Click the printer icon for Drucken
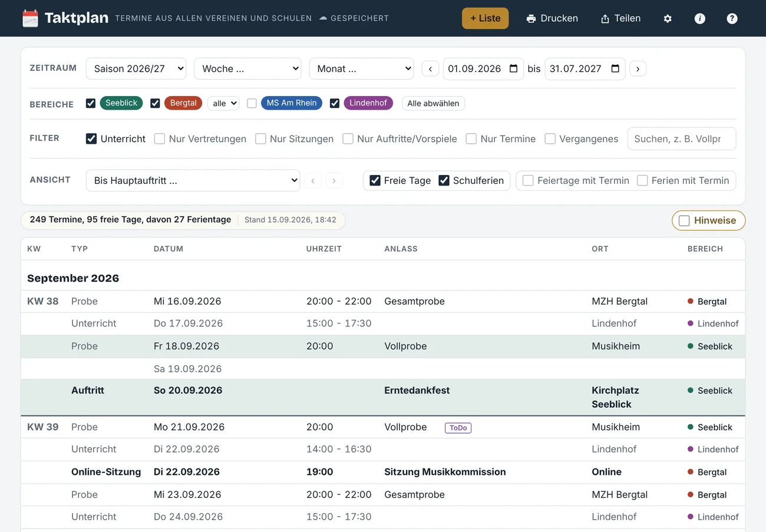This screenshot has width=766, height=532. point(531,18)
